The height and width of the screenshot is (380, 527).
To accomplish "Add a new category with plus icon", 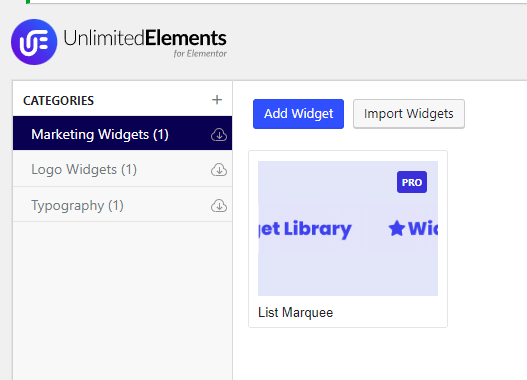I will click(x=217, y=100).
